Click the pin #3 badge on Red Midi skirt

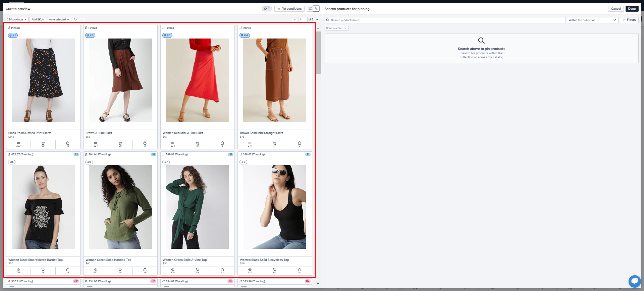coord(167,35)
